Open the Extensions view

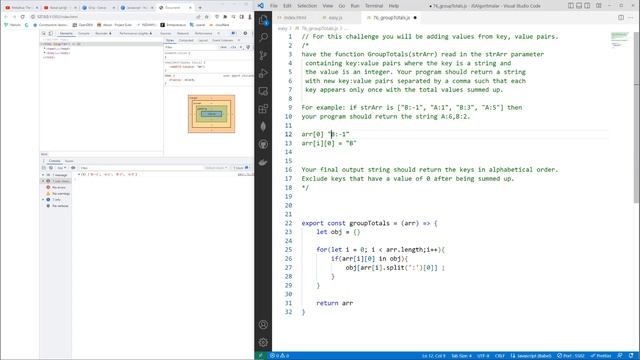263,109
